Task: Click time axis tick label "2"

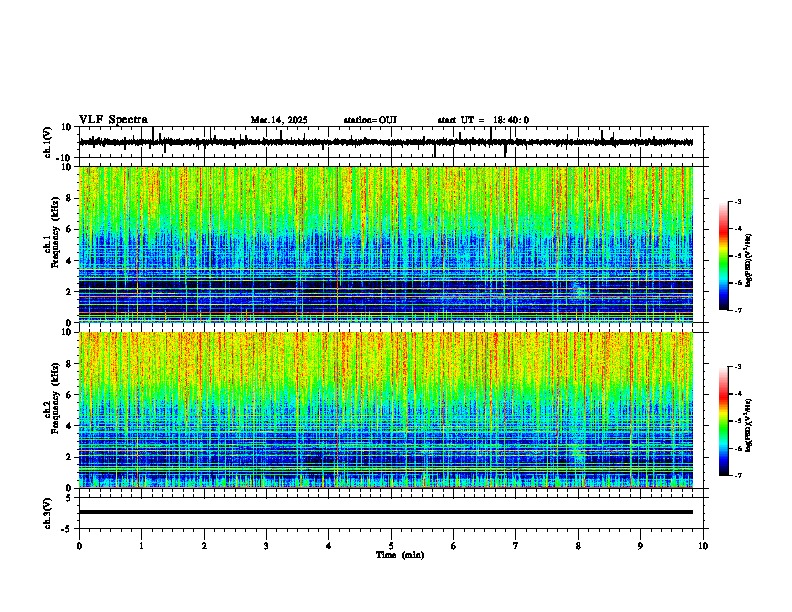Action: (204, 546)
